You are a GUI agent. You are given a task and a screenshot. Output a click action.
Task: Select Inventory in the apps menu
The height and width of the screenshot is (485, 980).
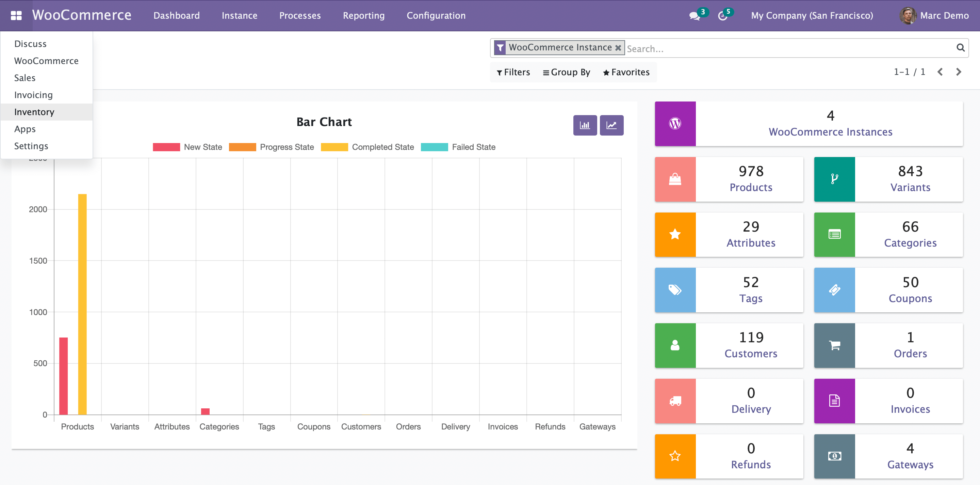pos(34,112)
